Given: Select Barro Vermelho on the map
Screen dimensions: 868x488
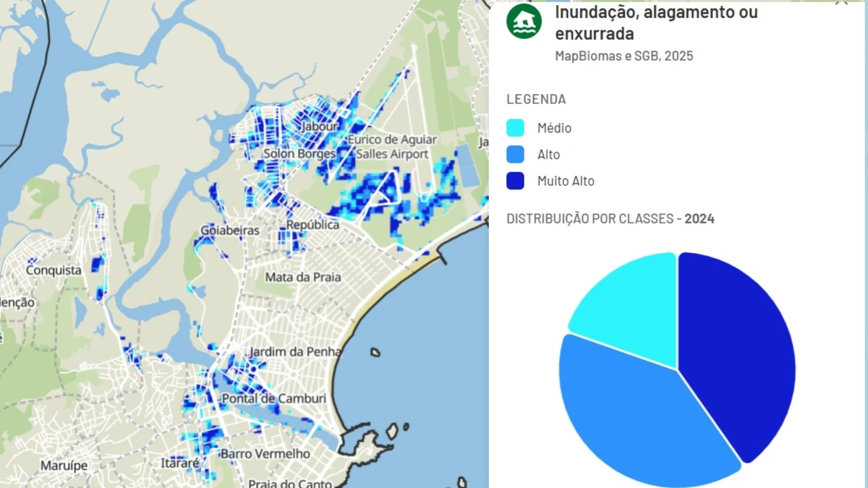Looking at the screenshot, I should coord(265,454).
